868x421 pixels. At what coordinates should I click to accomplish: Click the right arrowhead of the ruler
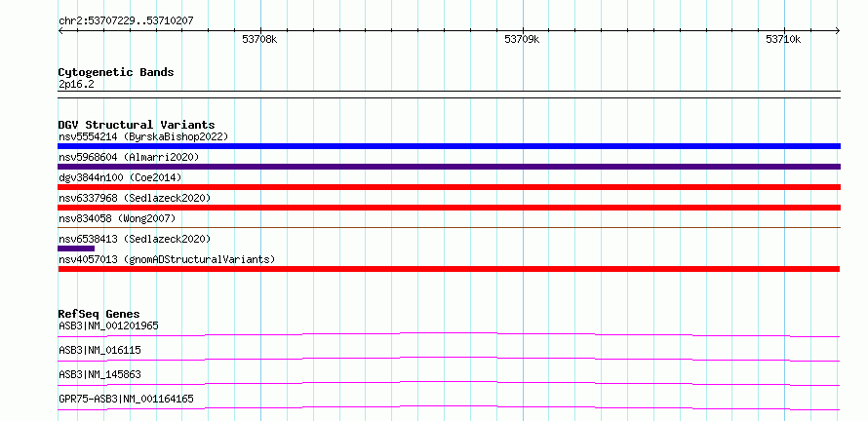[838, 30]
